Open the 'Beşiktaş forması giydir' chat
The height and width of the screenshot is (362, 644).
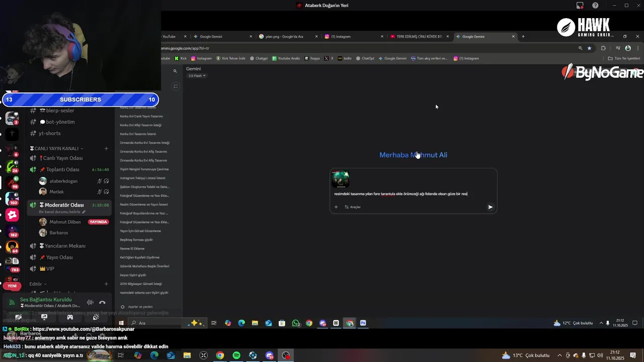[x=136, y=240]
